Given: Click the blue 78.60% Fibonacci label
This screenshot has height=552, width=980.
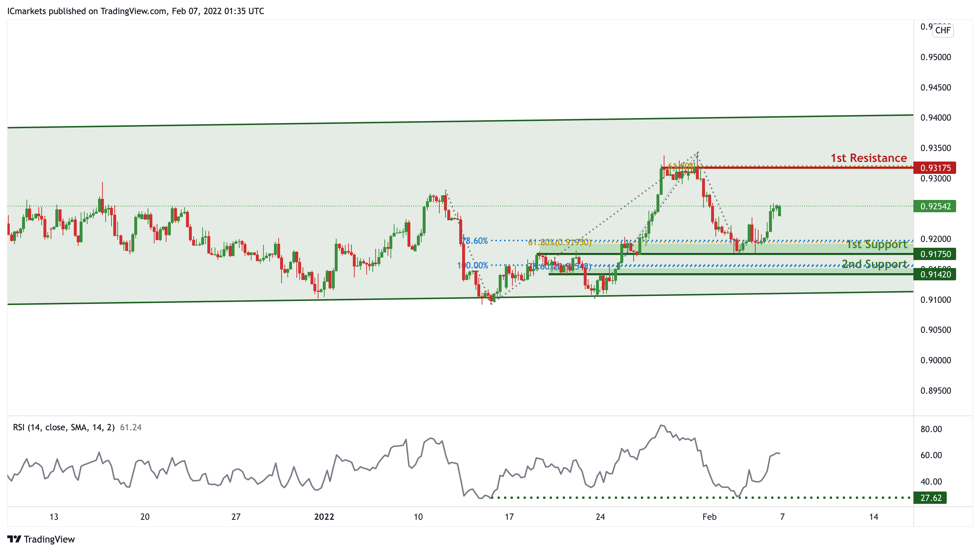Looking at the screenshot, I should point(474,241).
